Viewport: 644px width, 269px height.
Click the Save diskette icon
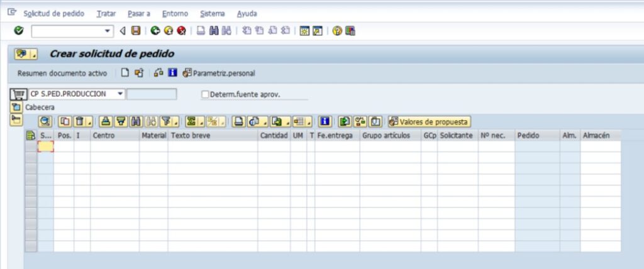coord(136,31)
